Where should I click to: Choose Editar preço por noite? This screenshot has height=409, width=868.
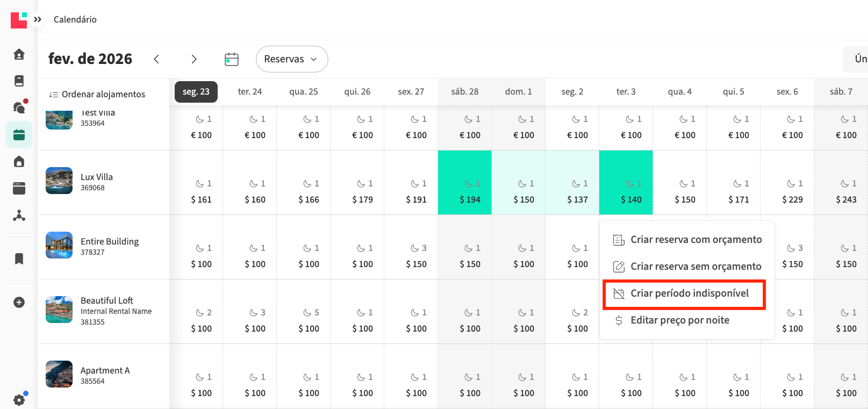pos(679,320)
